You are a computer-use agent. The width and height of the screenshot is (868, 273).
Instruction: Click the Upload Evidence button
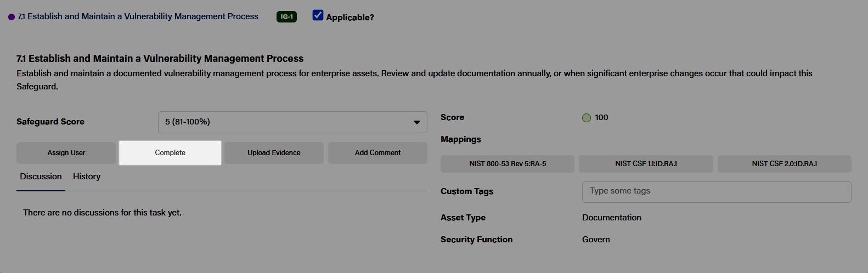pos(274,153)
